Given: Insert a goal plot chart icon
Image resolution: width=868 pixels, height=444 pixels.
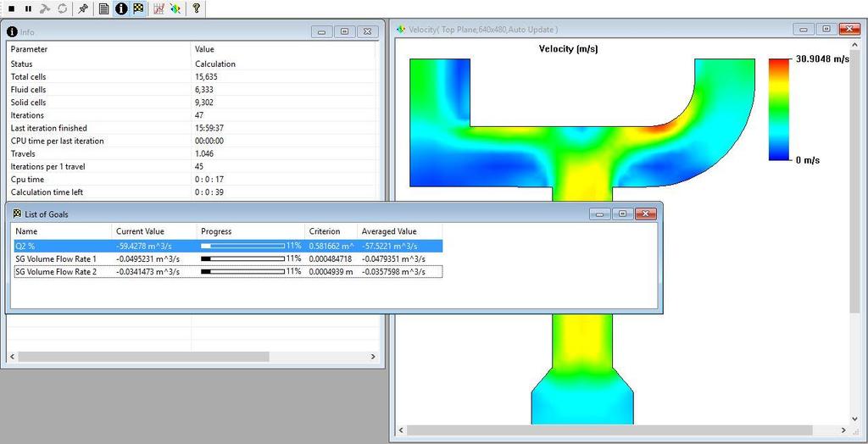Looking at the screenshot, I should pyautogui.click(x=159, y=8).
